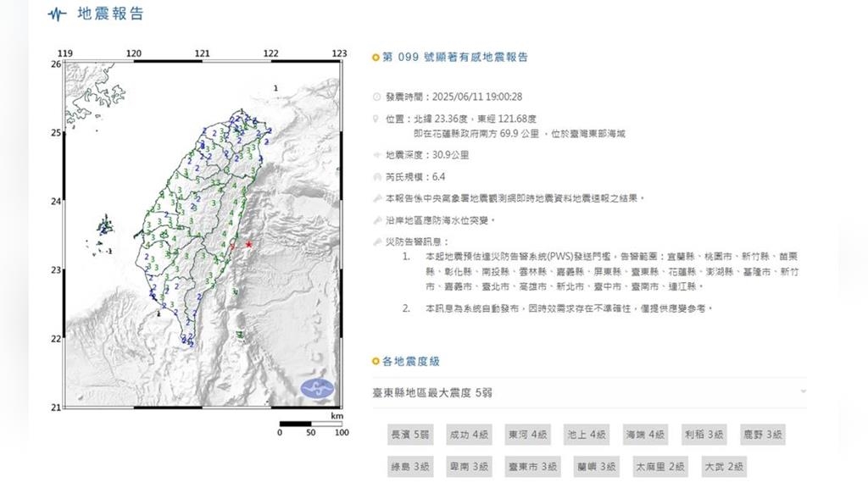Click the magnitude icon beside 芮氏規模
The height and width of the screenshot is (488, 868).
coord(377,177)
